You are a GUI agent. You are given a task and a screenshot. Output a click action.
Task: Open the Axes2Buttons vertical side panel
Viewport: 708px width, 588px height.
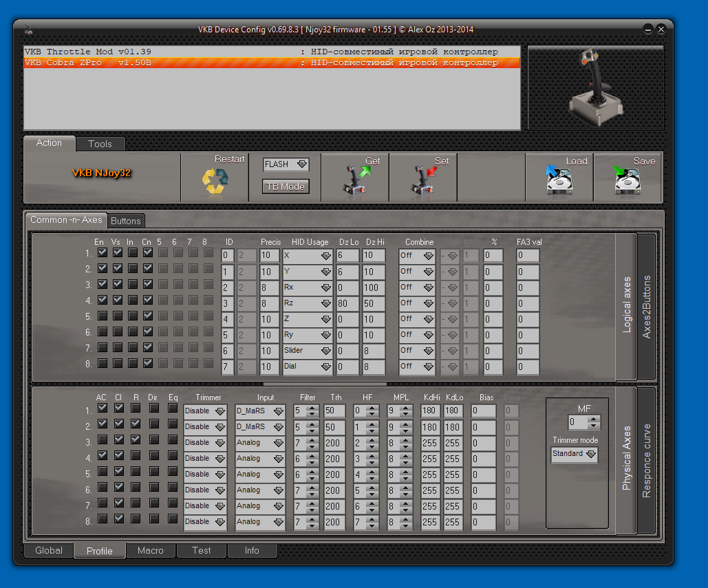[646, 307]
